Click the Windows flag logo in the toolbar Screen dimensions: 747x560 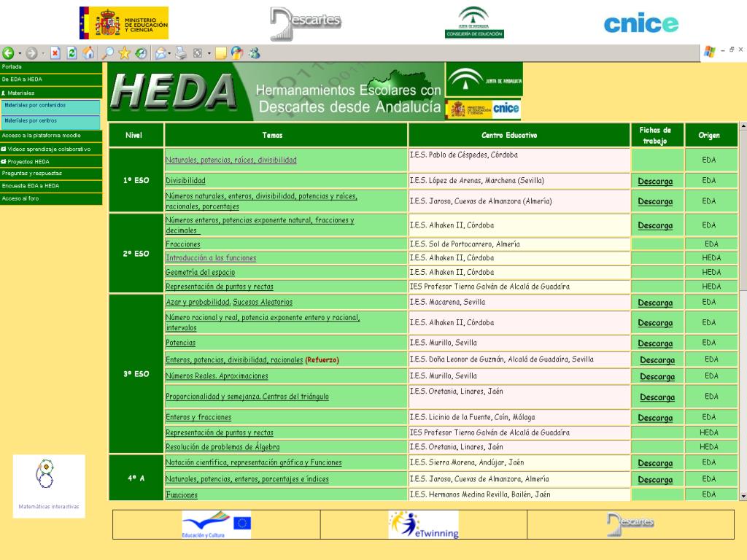(x=710, y=52)
